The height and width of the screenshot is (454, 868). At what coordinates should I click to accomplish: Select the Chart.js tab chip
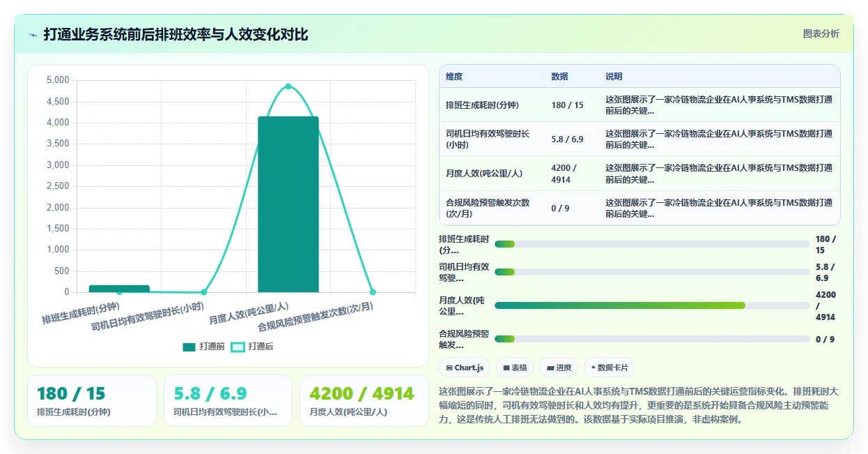coord(465,368)
